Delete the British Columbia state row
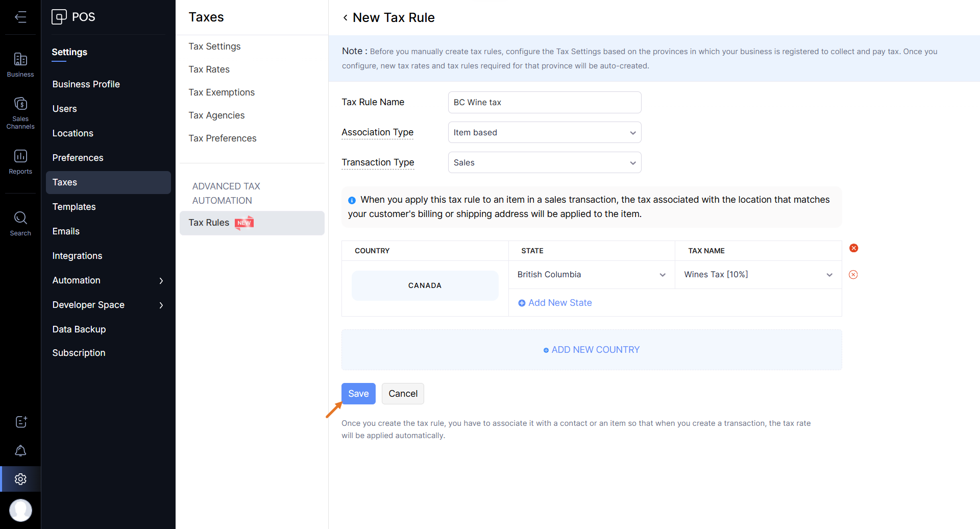 coord(853,275)
